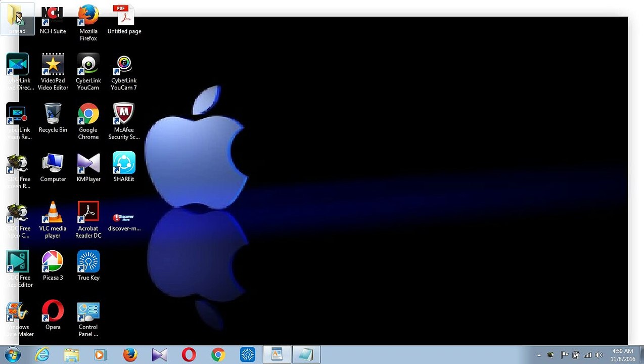Launch Firefox from the taskbar
The image size is (644, 364).
tap(130, 355)
